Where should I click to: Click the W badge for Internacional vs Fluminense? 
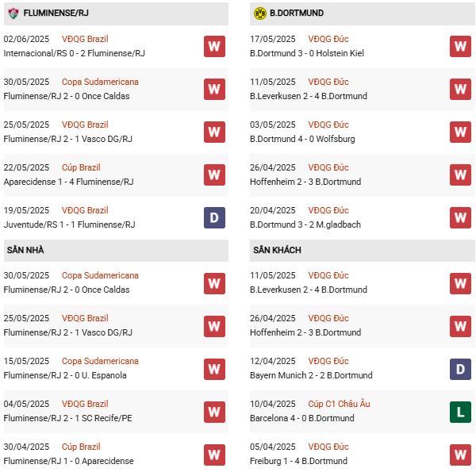(214, 46)
